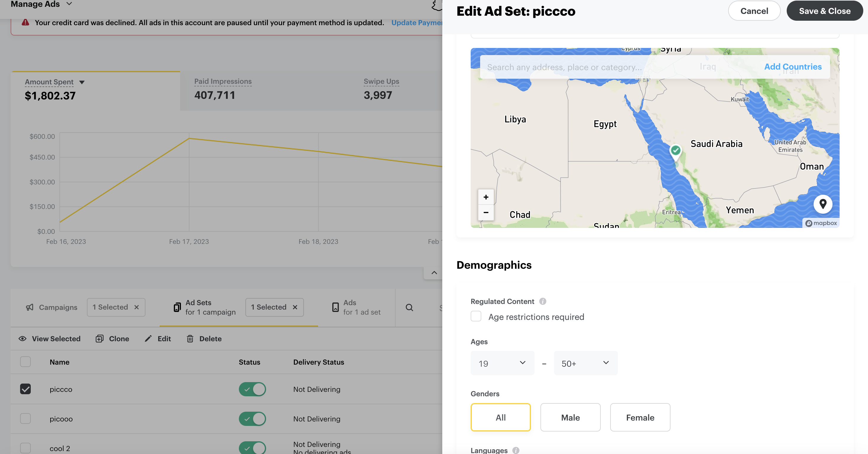Click the View Selected eye icon
Viewport: 868px width, 454px height.
pos(22,339)
